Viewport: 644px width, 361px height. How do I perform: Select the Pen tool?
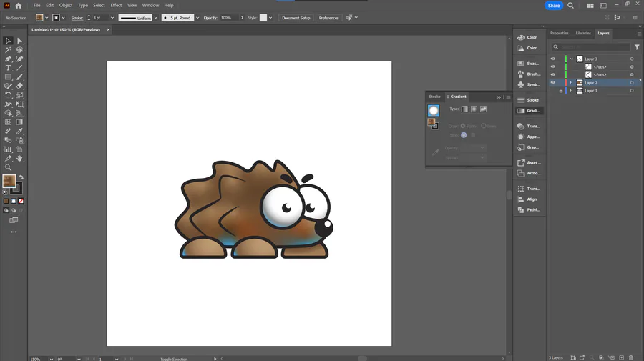[8, 59]
